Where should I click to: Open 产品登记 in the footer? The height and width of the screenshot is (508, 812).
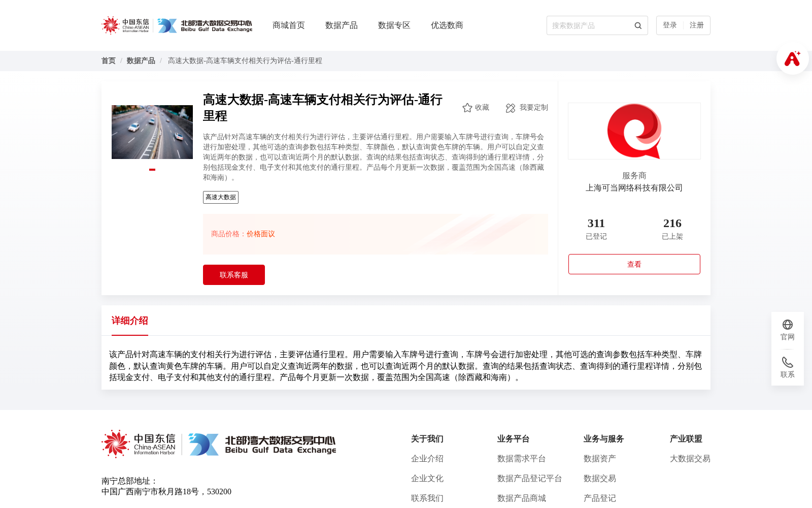(x=600, y=498)
